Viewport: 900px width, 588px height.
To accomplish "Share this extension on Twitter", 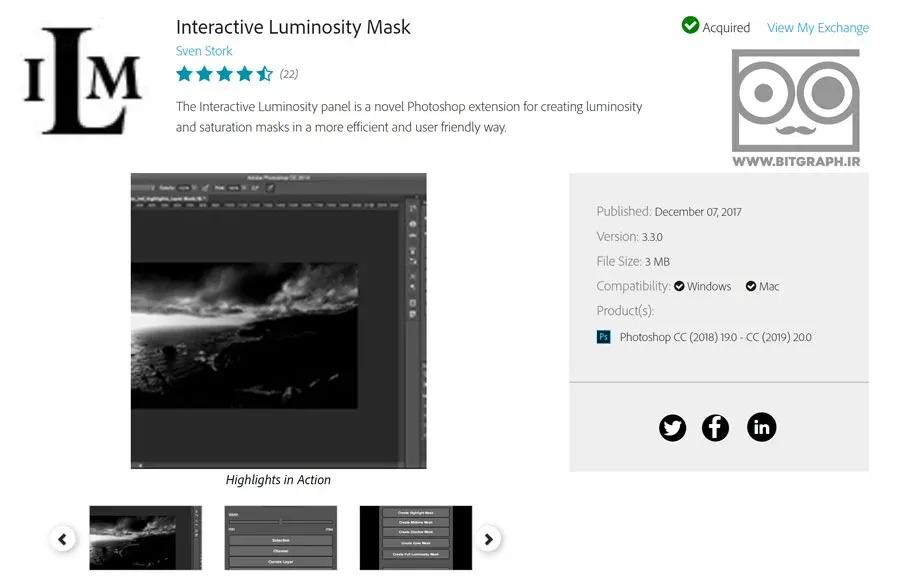I will 672,428.
